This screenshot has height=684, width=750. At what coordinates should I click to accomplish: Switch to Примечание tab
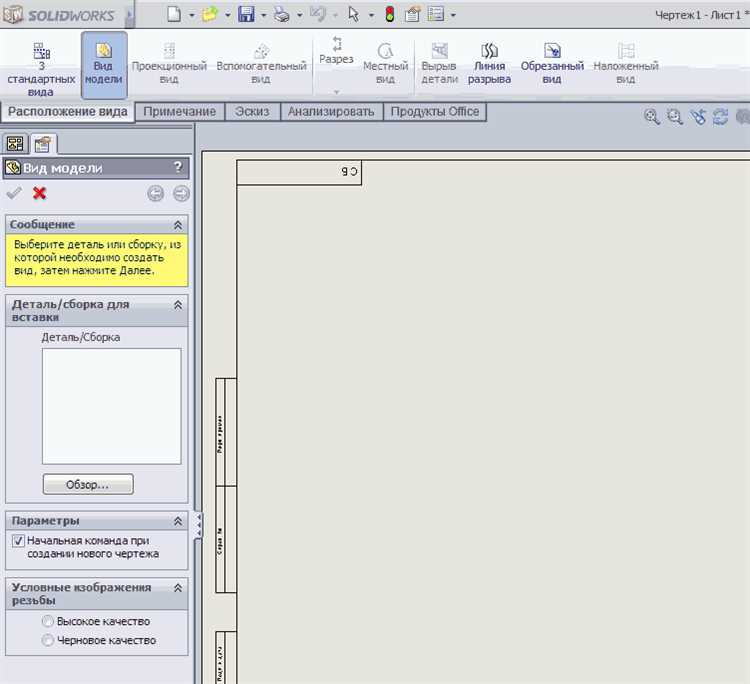180,111
